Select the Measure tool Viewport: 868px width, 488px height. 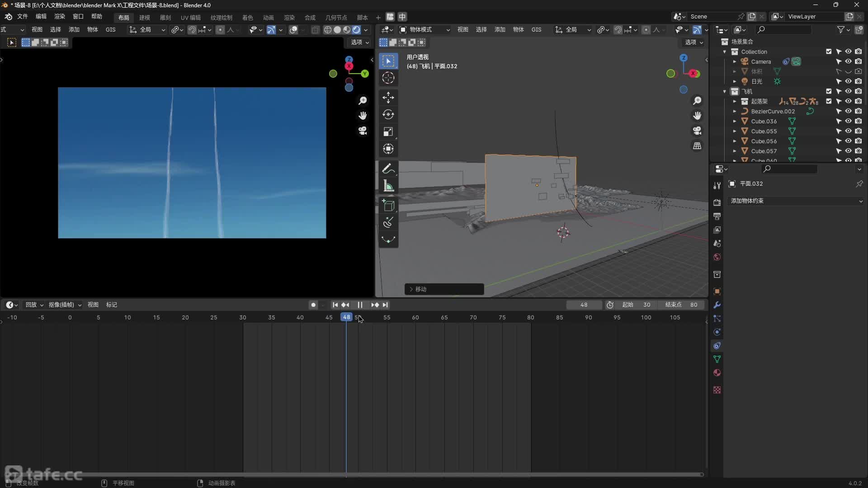point(388,186)
